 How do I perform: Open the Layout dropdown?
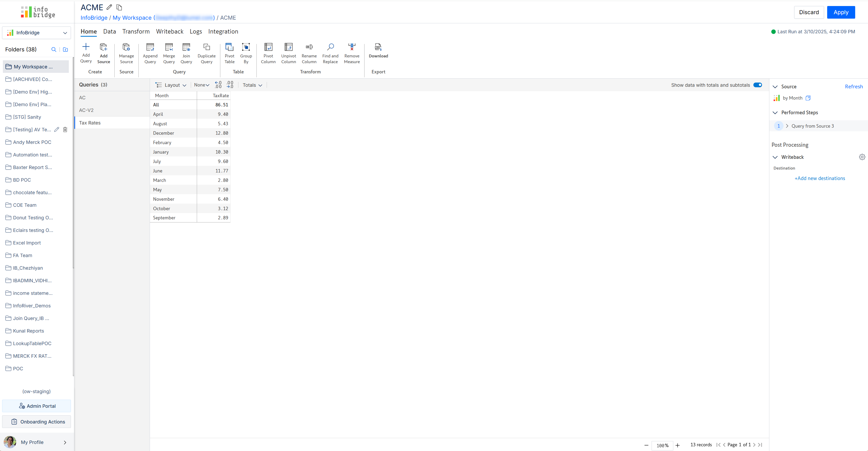click(x=171, y=85)
